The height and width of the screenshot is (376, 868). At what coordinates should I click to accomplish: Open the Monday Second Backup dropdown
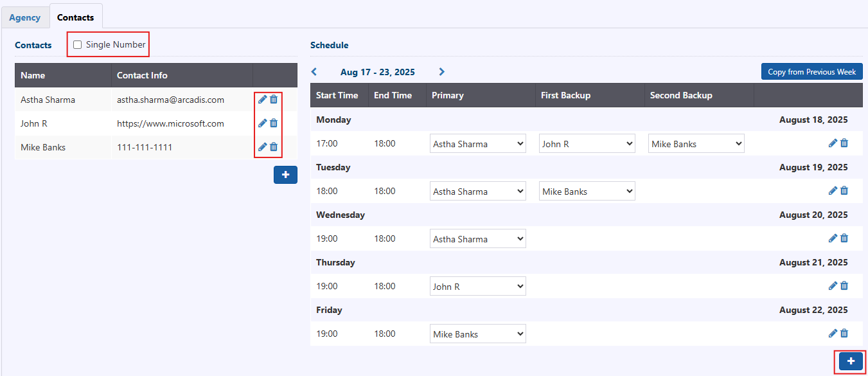click(x=696, y=144)
